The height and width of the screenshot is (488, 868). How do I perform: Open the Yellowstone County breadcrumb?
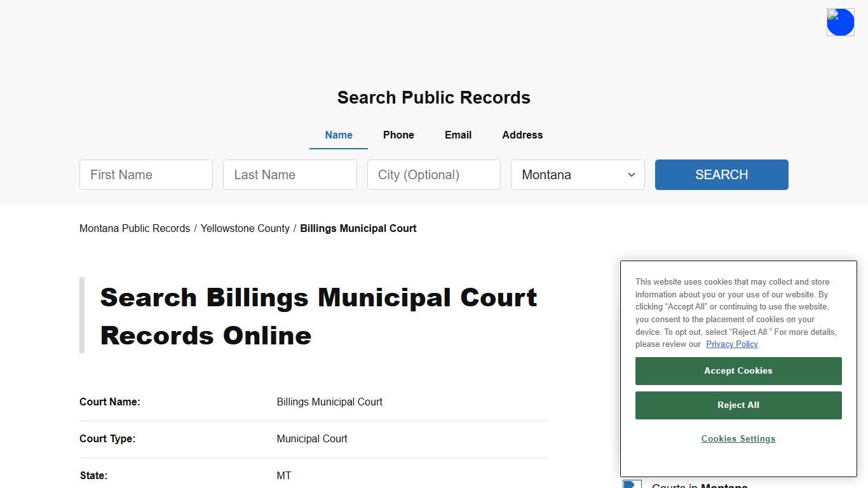click(245, 228)
